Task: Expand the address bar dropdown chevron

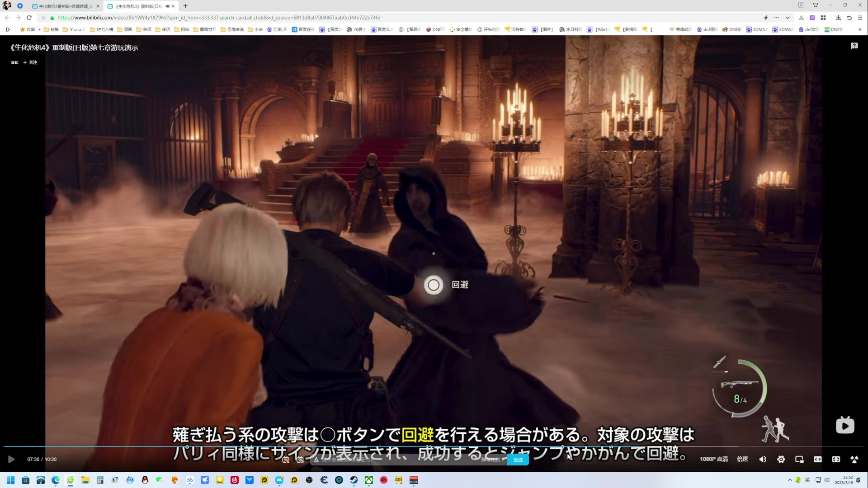Action: (788, 18)
